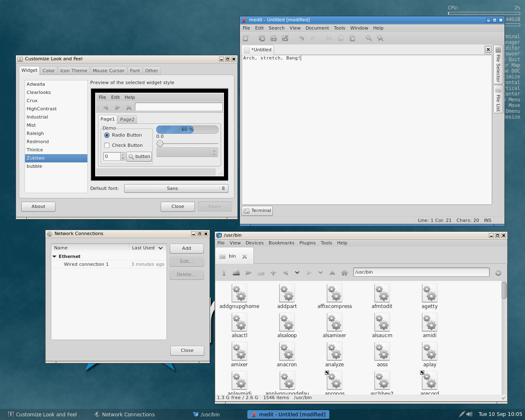Open the Search menu in medit
525x420 pixels.
(x=276, y=28)
